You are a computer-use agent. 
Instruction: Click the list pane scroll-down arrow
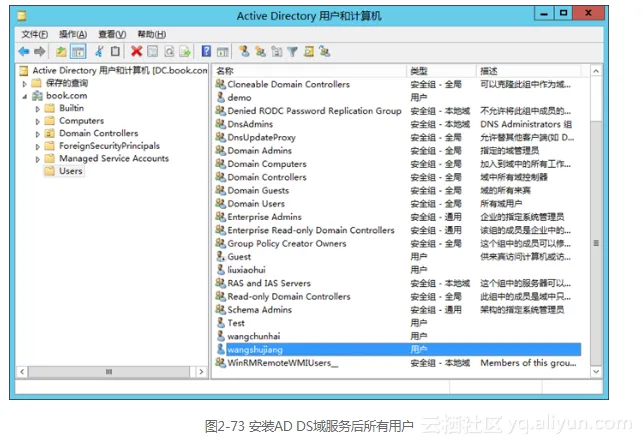point(596,372)
